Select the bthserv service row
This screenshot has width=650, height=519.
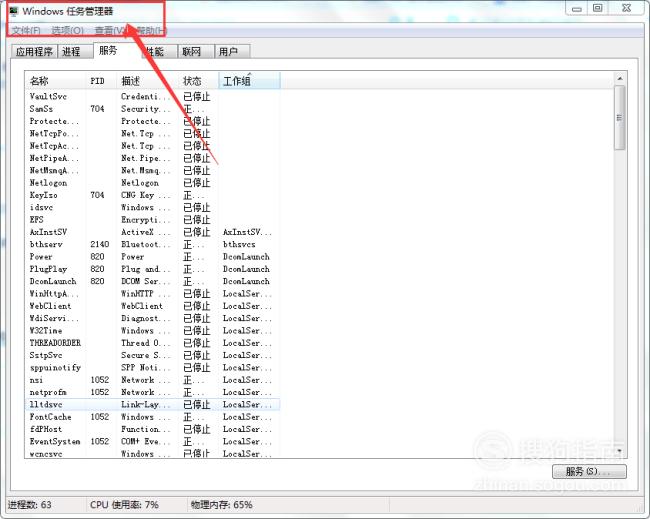click(153, 245)
